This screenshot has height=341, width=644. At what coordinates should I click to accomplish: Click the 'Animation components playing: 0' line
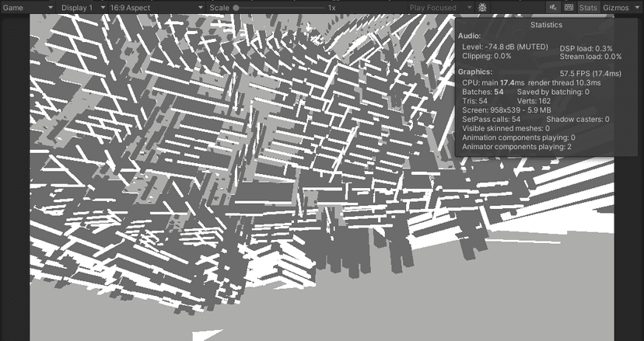(x=519, y=137)
